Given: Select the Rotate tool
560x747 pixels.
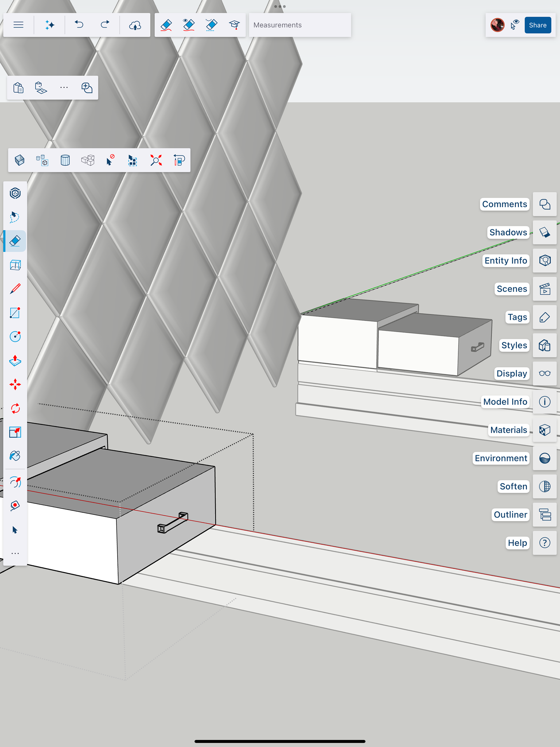Looking at the screenshot, I should 15,408.
